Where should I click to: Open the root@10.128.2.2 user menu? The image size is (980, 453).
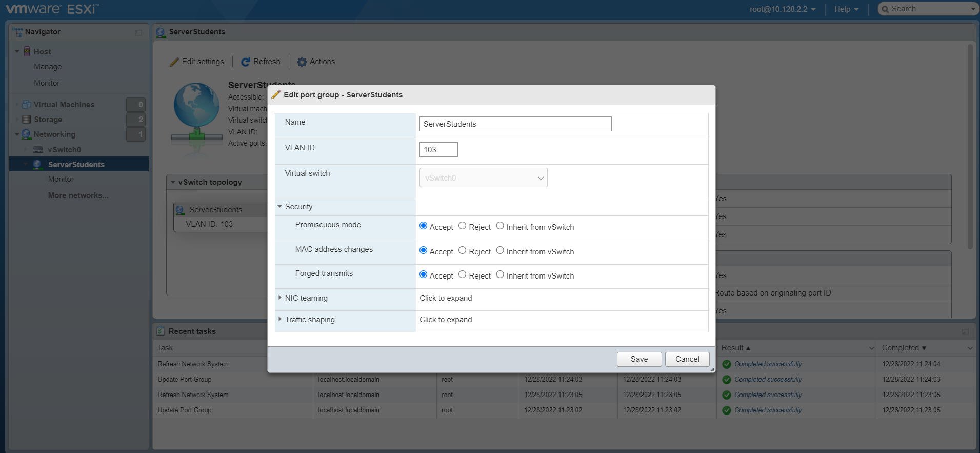coord(783,9)
